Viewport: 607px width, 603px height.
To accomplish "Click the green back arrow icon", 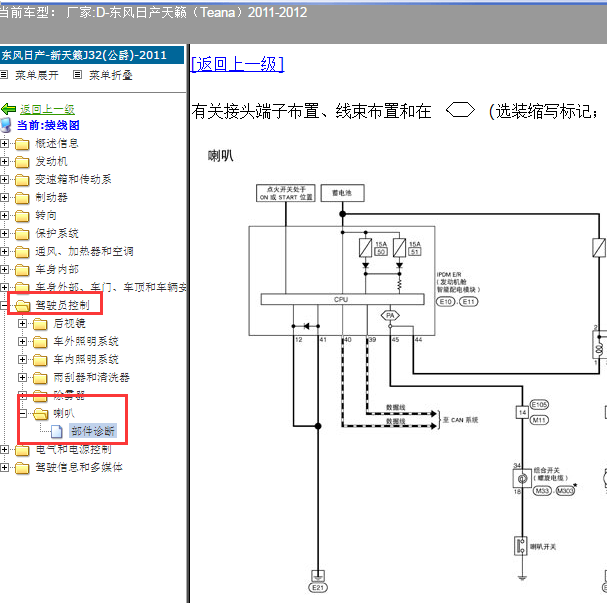I will pos(8,109).
